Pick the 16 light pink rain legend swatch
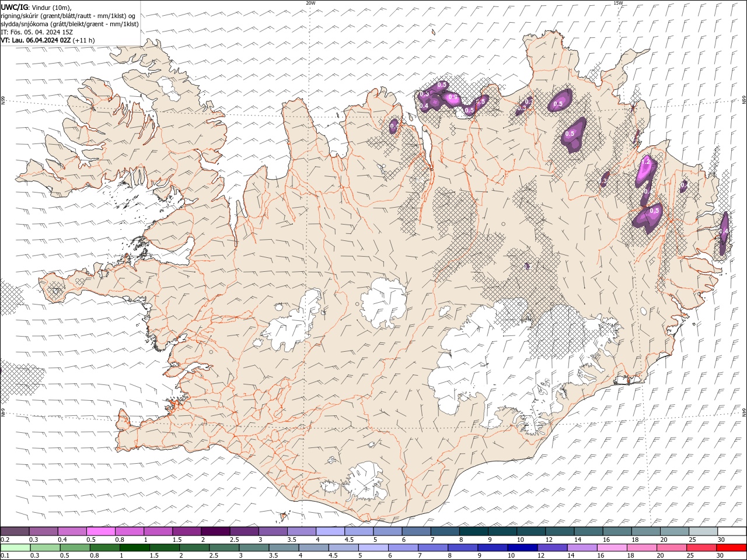 (612, 548)
